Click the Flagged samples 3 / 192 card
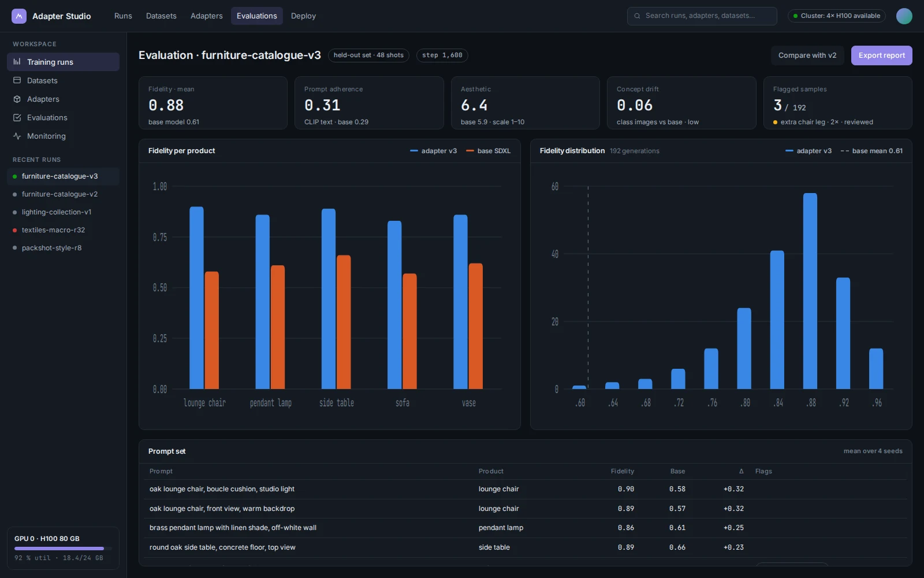This screenshot has width=924, height=578. coord(838,103)
